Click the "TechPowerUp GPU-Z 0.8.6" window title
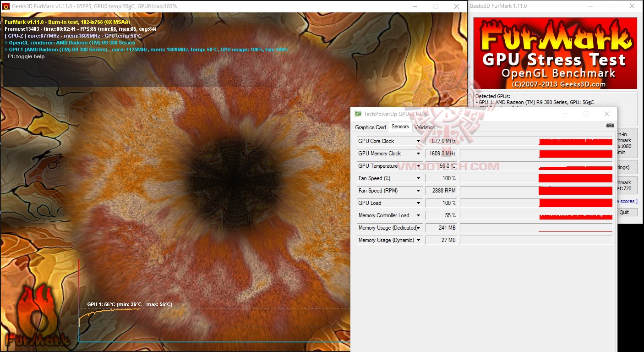This screenshot has height=352, width=644. tap(395, 114)
